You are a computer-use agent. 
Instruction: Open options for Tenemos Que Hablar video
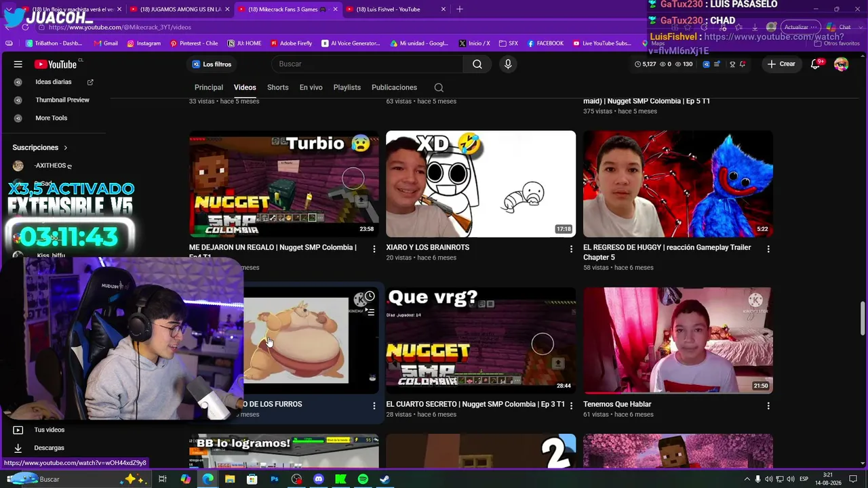pyautogui.click(x=768, y=406)
